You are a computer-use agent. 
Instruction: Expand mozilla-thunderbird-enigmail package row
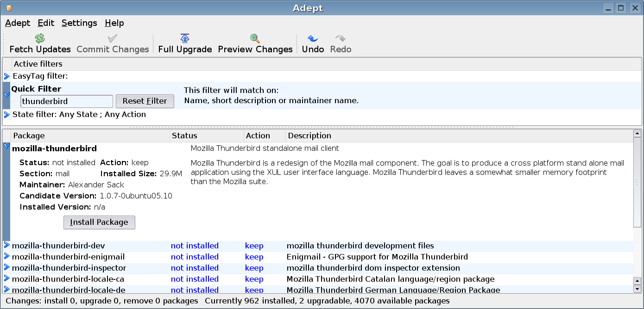pos(6,257)
